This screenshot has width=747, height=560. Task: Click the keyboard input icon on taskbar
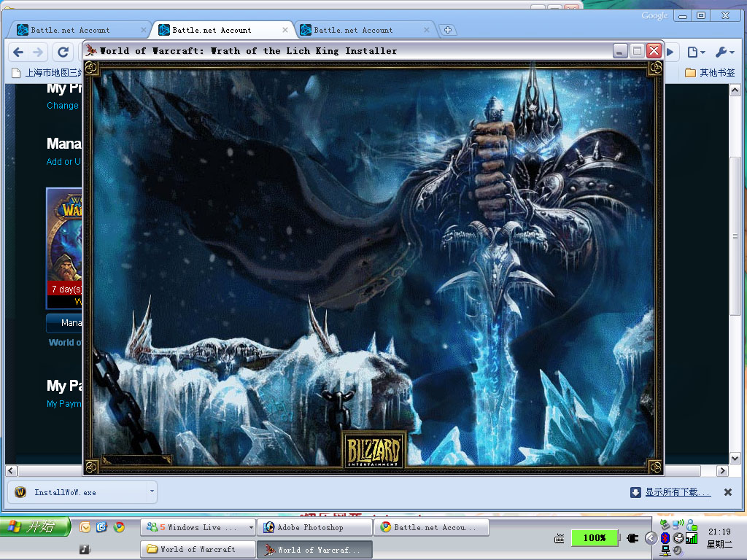click(560, 539)
